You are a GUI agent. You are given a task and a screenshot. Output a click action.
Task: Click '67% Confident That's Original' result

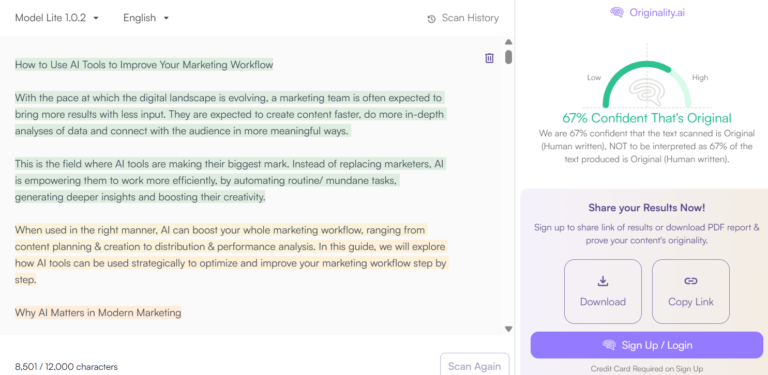click(647, 118)
